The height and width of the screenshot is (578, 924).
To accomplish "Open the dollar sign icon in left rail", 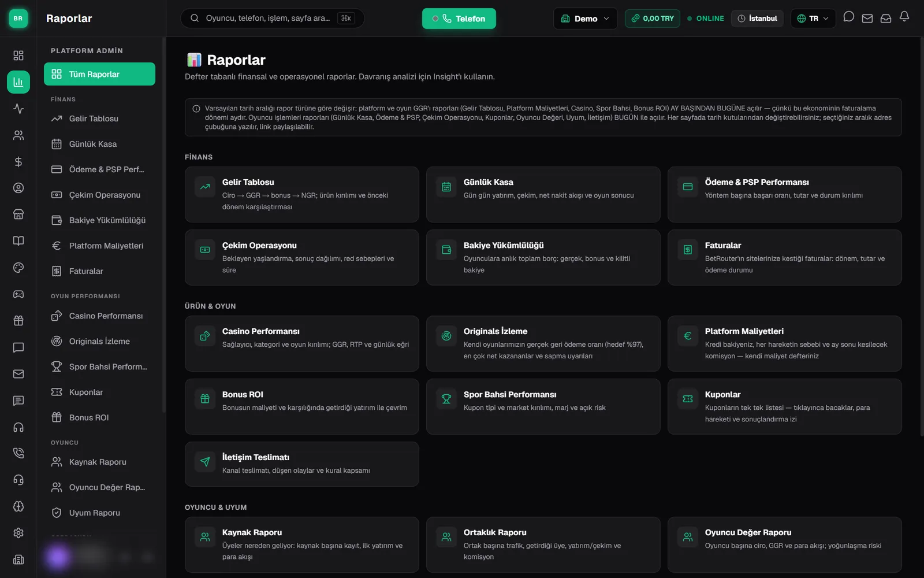I will 18,161.
